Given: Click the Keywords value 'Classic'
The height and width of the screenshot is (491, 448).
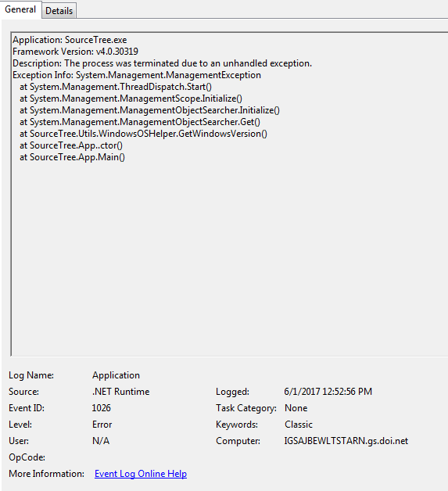Looking at the screenshot, I should point(299,425).
